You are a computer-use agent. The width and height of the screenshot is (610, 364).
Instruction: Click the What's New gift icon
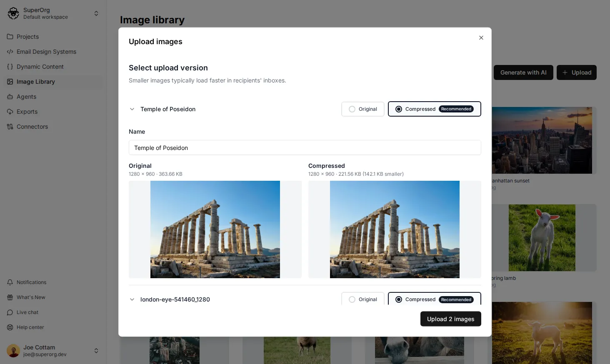point(10,297)
